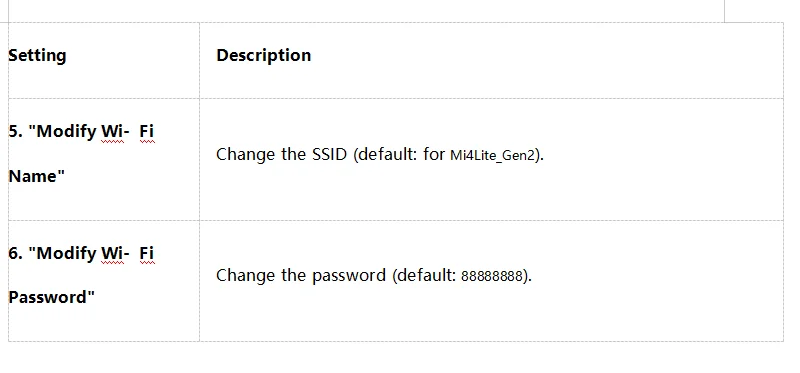This screenshot has height=373, width=800.
Task: Click the "Setting" column header text
Action: [x=37, y=56]
